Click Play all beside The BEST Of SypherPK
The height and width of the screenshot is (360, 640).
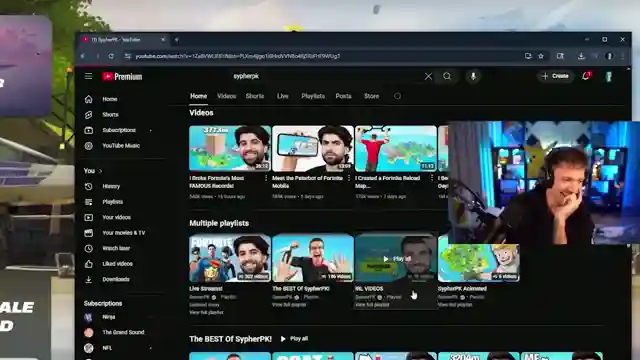[294, 339]
